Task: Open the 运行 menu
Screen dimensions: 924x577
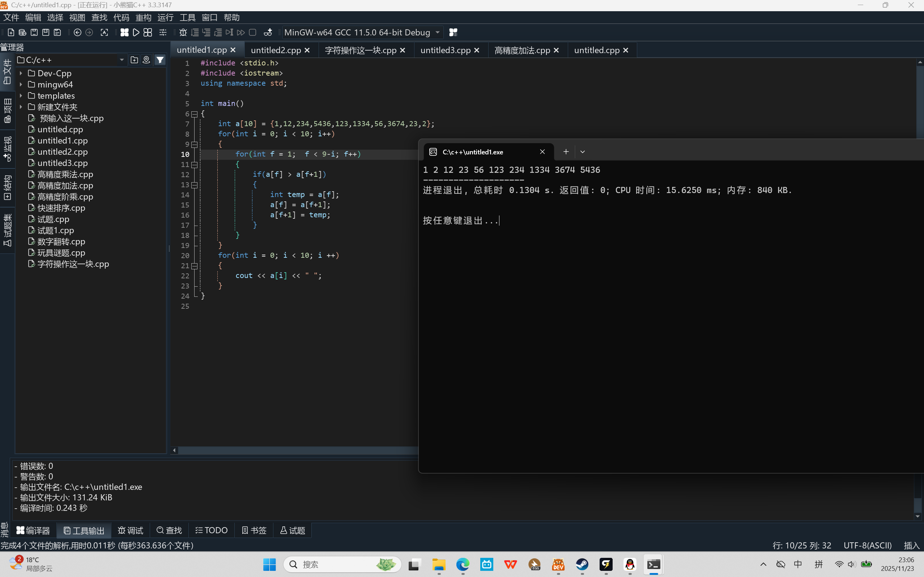Action: [165, 18]
